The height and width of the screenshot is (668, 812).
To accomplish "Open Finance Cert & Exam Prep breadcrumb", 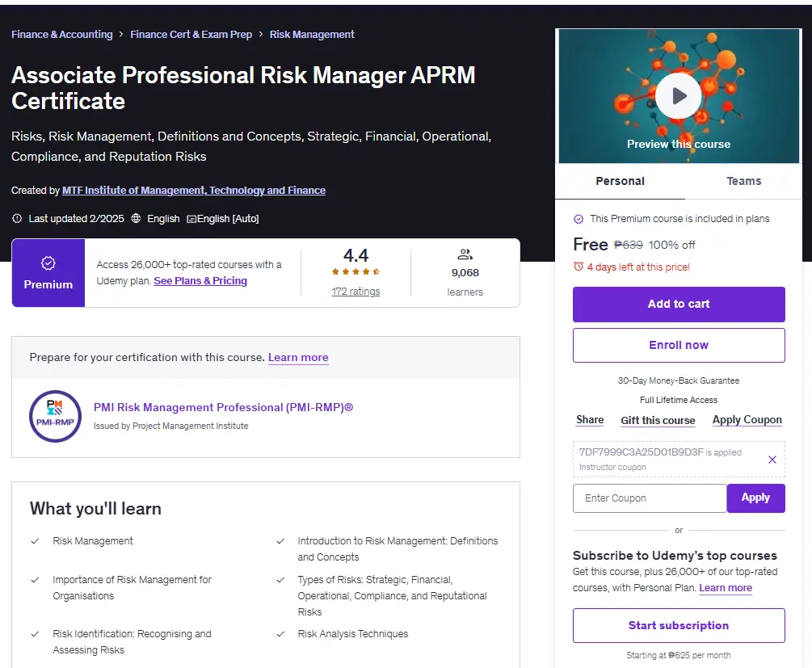I will point(191,34).
